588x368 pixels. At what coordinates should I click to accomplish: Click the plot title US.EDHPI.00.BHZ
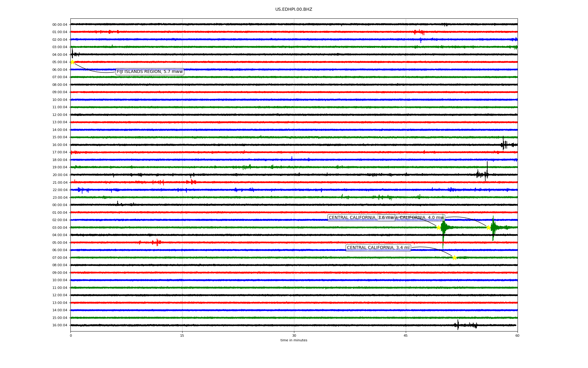(x=293, y=10)
